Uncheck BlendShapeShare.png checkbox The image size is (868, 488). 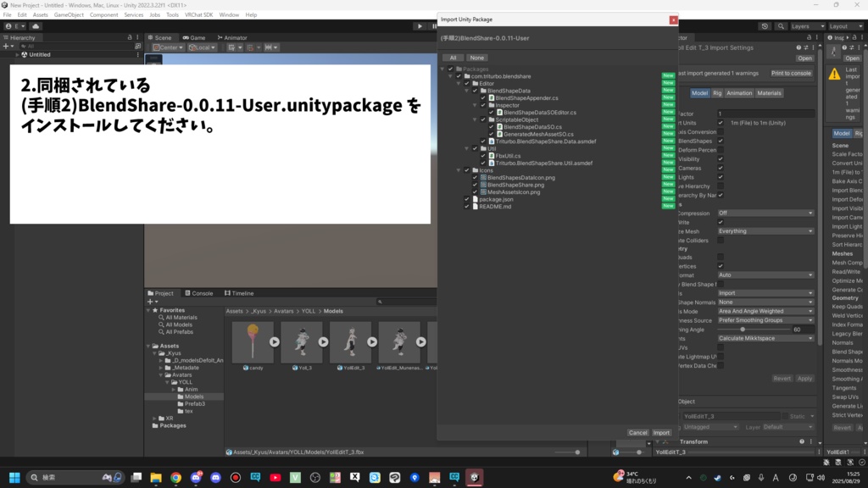(475, 185)
